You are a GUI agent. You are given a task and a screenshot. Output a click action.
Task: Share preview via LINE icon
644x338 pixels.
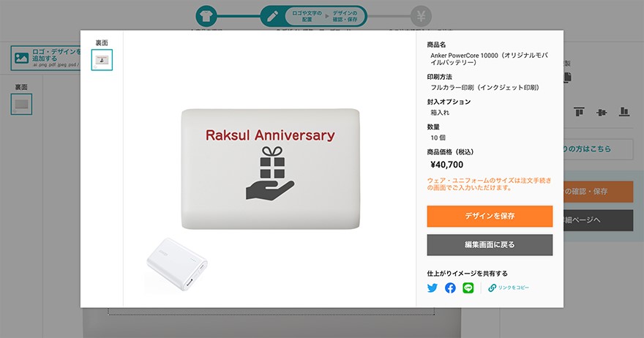click(468, 288)
